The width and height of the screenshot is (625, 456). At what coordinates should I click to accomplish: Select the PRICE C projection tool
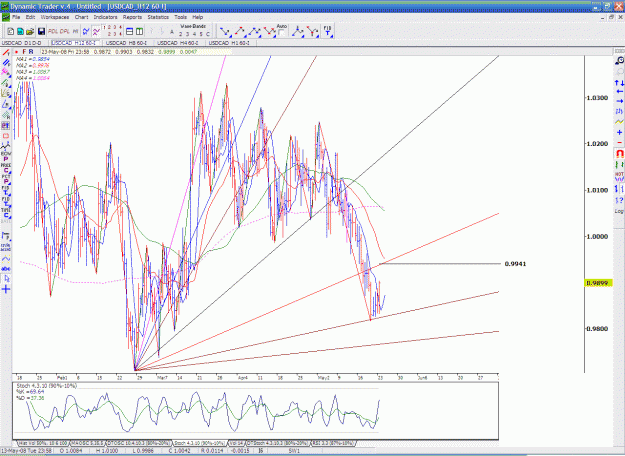coord(6,168)
